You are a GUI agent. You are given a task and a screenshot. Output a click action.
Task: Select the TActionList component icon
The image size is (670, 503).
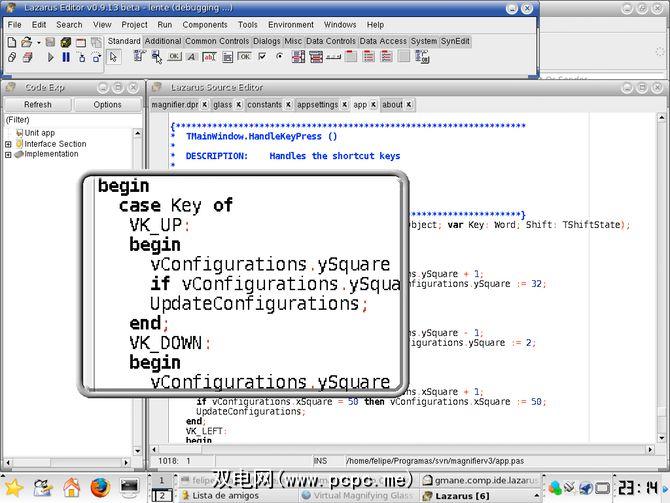pos(422,57)
